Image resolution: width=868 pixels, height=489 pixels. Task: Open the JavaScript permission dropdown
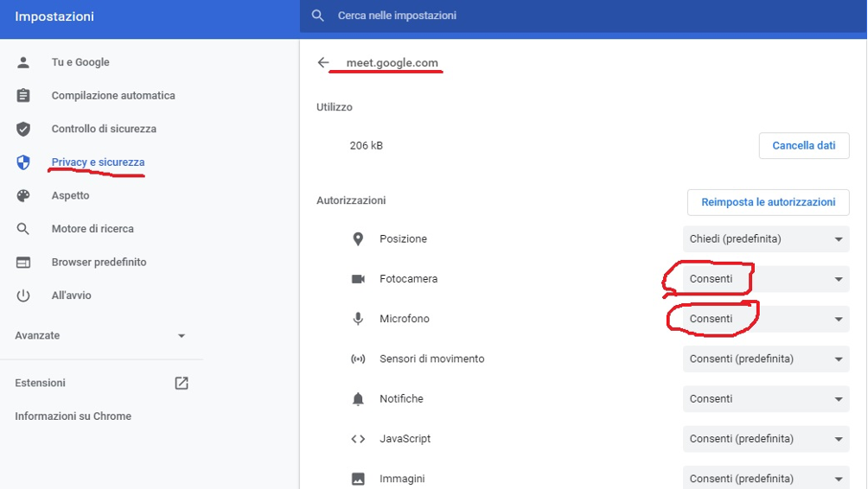click(766, 439)
